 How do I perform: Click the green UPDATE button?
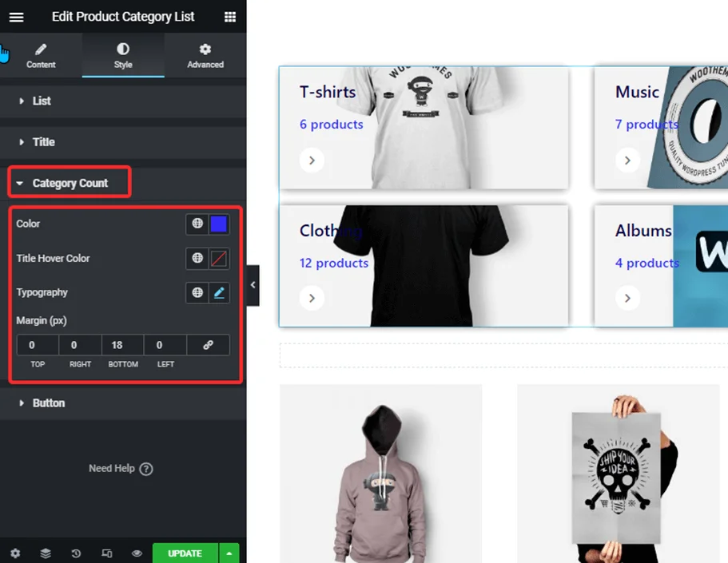tap(185, 553)
